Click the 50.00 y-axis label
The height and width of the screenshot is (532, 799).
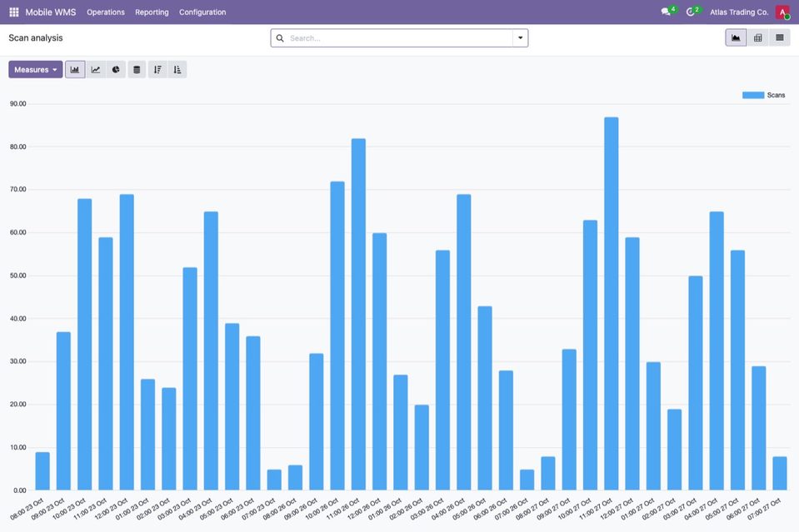pos(19,276)
